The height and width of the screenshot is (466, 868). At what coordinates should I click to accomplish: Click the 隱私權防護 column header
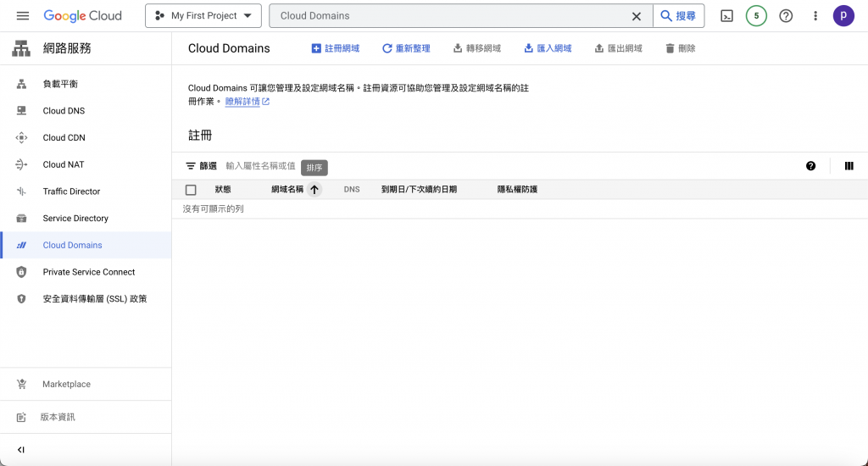click(x=517, y=189)
